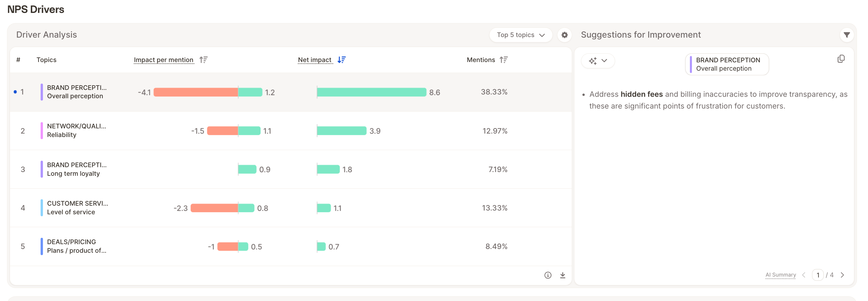This screenshot has width=868, height=301.
Task: Click the Net impact column header
Action: point(315,60)
